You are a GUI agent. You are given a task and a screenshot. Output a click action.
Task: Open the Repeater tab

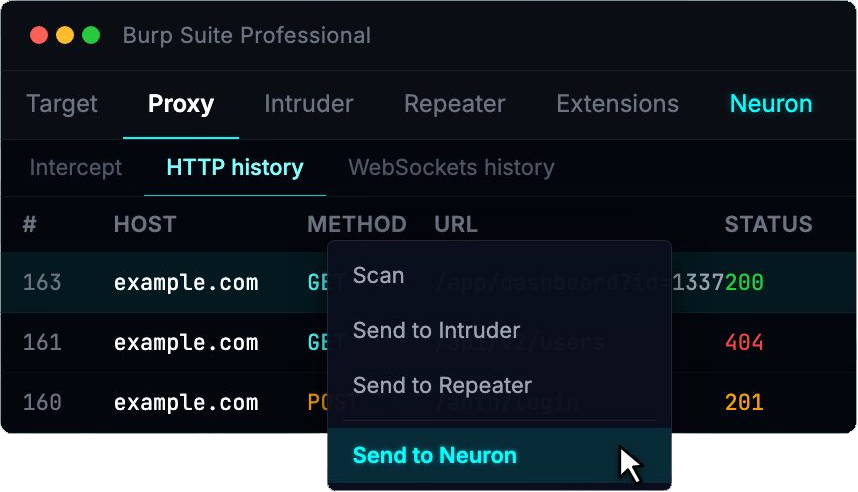click(454, 104)
